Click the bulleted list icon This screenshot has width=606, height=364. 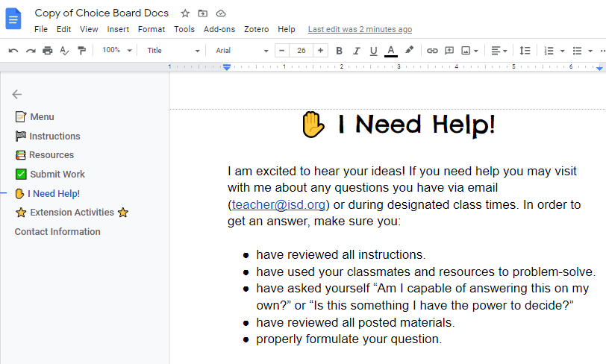click(x=577, y=51)
